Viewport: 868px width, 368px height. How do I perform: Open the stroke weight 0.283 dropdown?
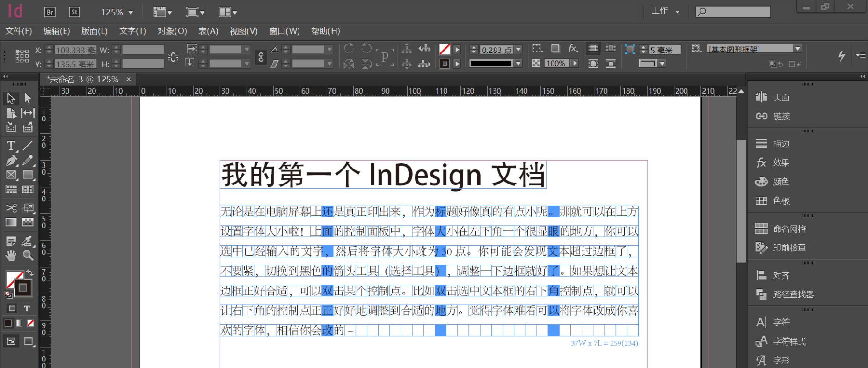click(x=518, y=50)
